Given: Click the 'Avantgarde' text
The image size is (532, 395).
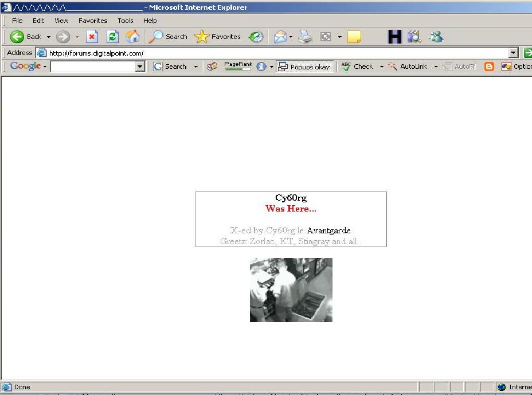Looking at the screenshot, I should point(328,230).
